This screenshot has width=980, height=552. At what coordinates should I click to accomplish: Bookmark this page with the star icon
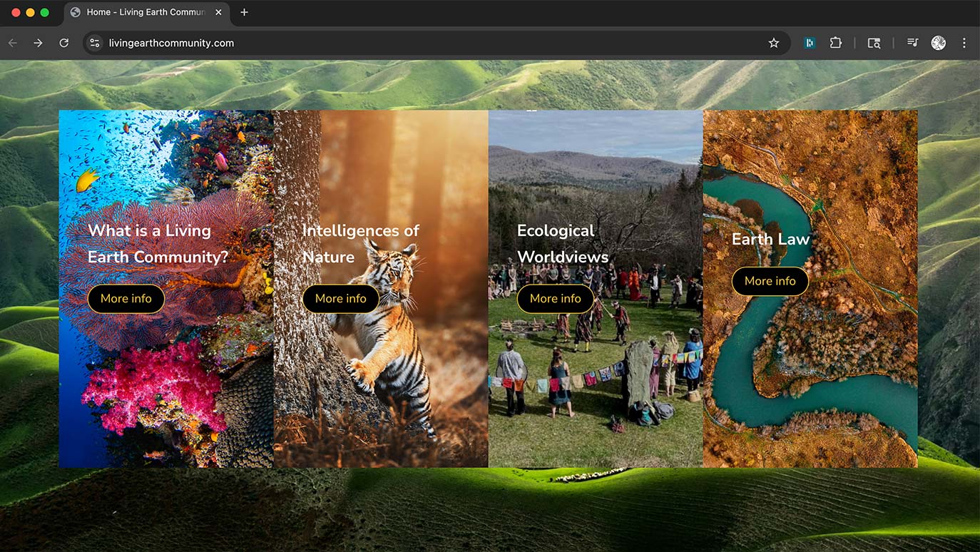coord(774,43)
